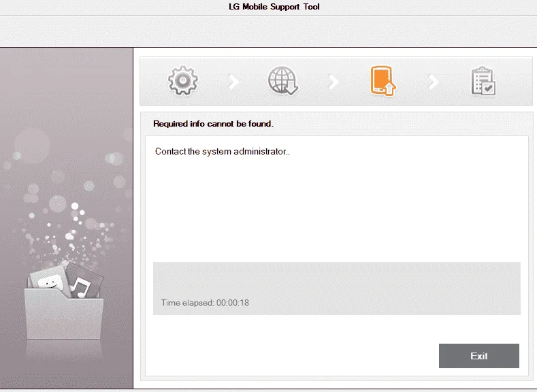Click 'Contact the system administrator..' message
Viewport: 537px width, 392px height.
[x=223, y=151]
